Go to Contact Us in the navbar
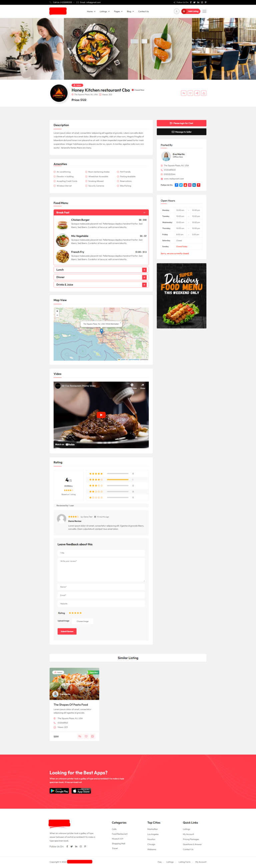Screen dimensions: 256x868 click(143, 11)
